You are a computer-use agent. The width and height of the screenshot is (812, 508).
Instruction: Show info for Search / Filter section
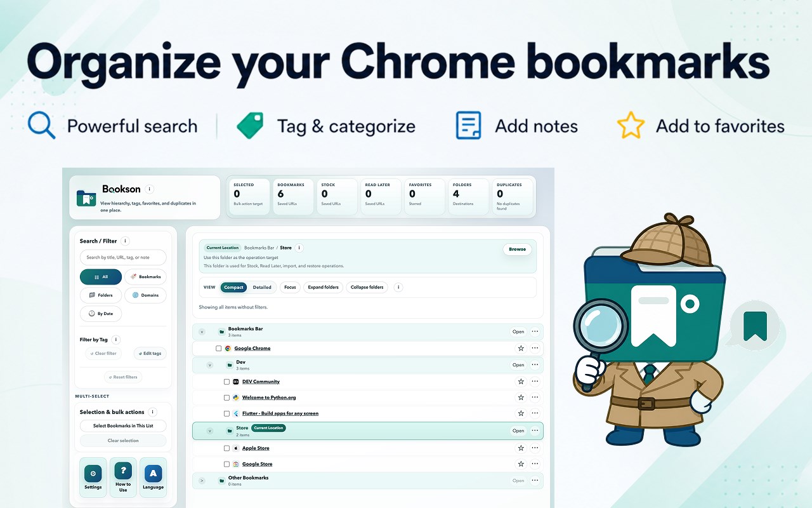[125, 241]
